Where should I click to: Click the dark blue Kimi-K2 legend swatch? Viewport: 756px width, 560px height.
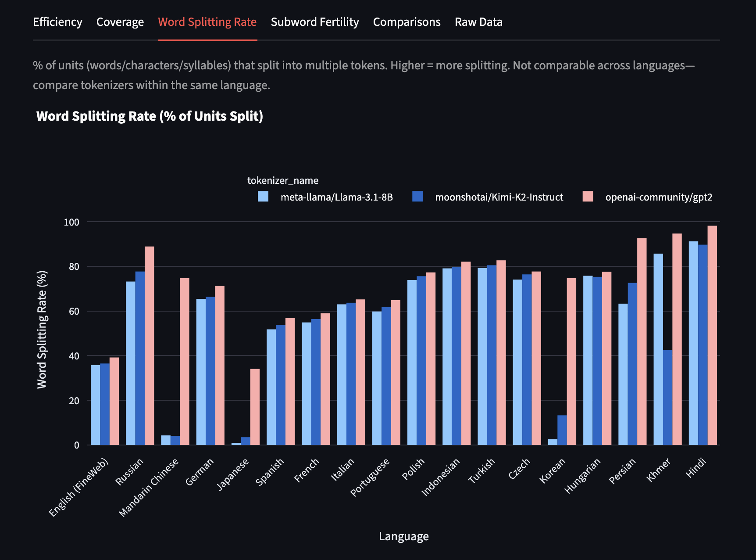click(417, 197)
